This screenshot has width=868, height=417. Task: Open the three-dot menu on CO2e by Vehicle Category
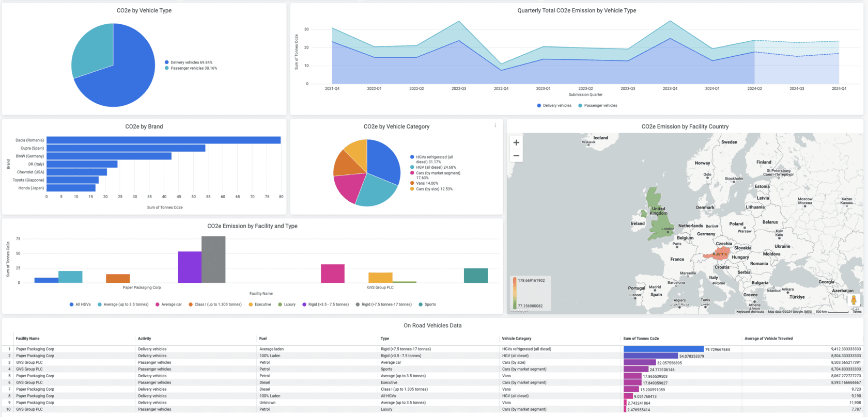pos(495,125)
